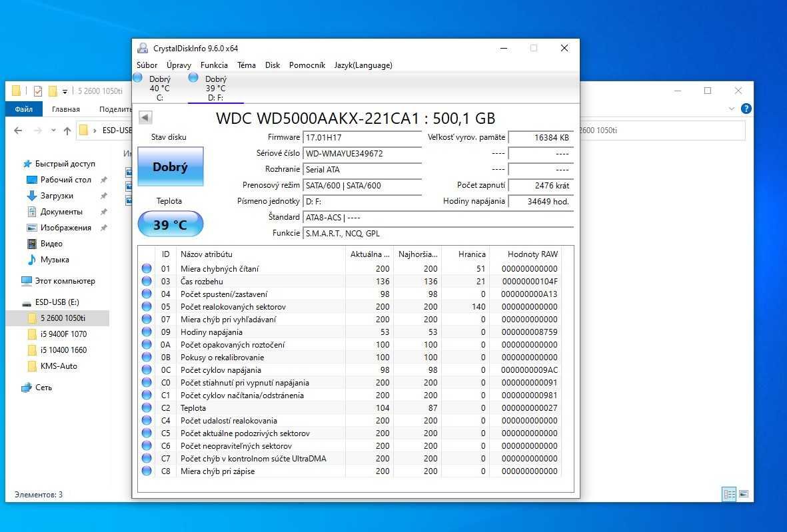Select Počet chýb v kontrolnom súčte UltraDMA row
The width and height of the screenshot is (787, 532).
coord(349,458)
